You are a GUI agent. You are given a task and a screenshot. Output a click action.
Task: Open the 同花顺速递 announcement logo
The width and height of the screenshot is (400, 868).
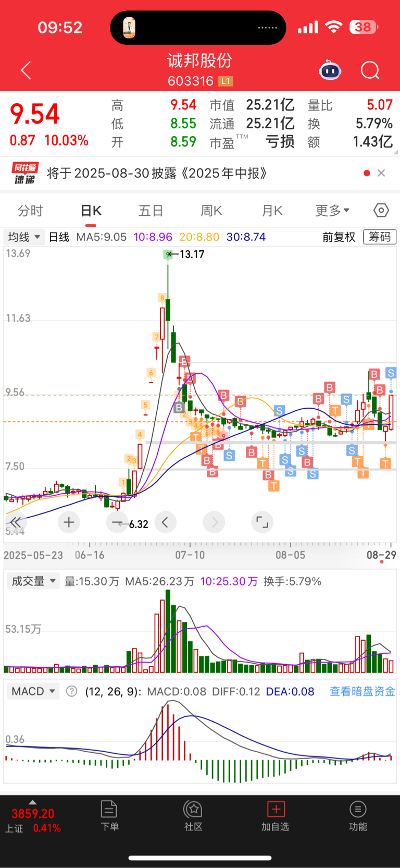click(25, 173)
